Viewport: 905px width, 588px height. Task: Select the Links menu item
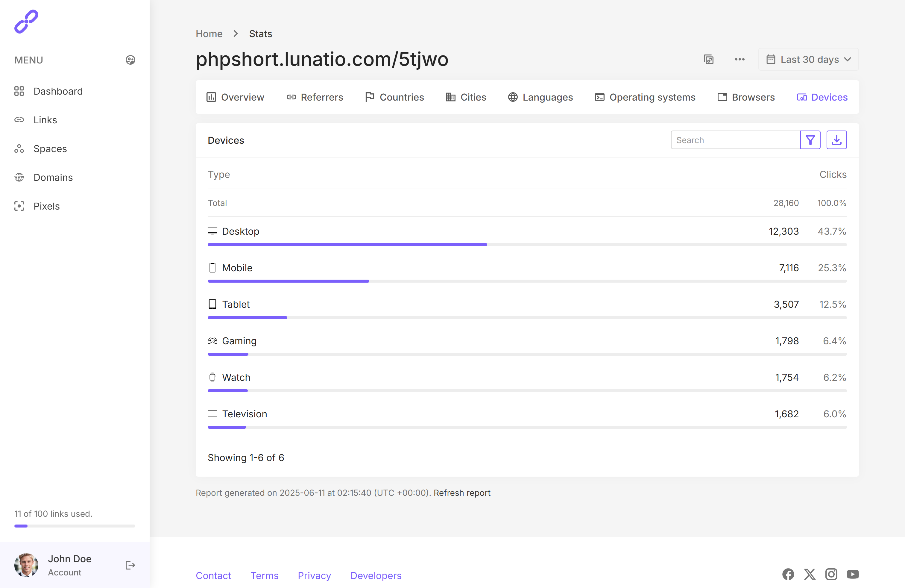45,120
